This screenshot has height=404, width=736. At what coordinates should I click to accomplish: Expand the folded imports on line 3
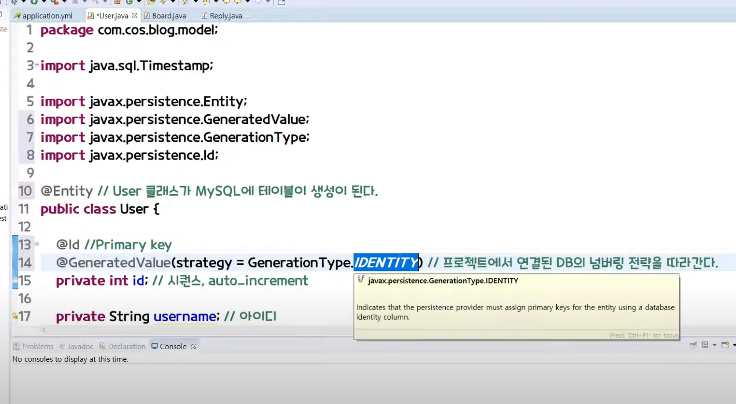(x=37, y=65)
